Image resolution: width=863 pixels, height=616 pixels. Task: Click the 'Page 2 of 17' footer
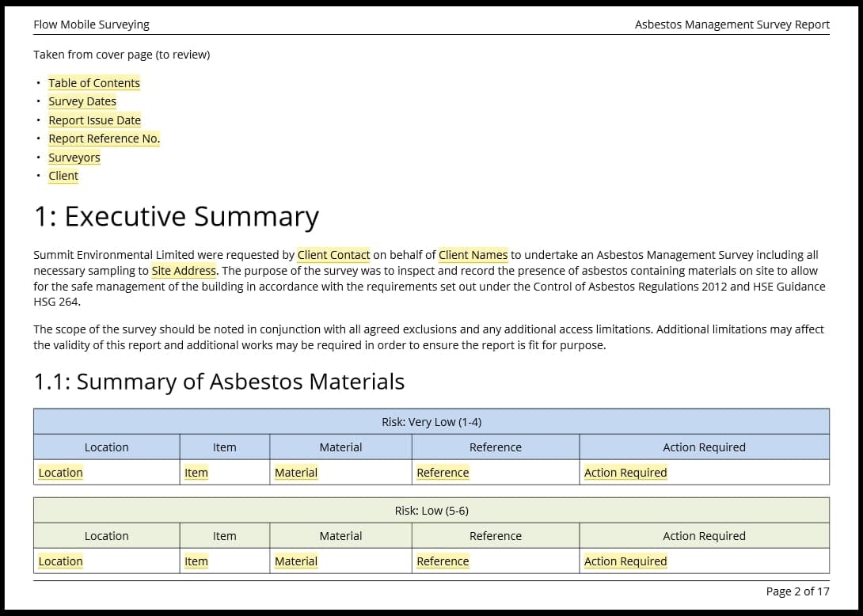(797, 591)
